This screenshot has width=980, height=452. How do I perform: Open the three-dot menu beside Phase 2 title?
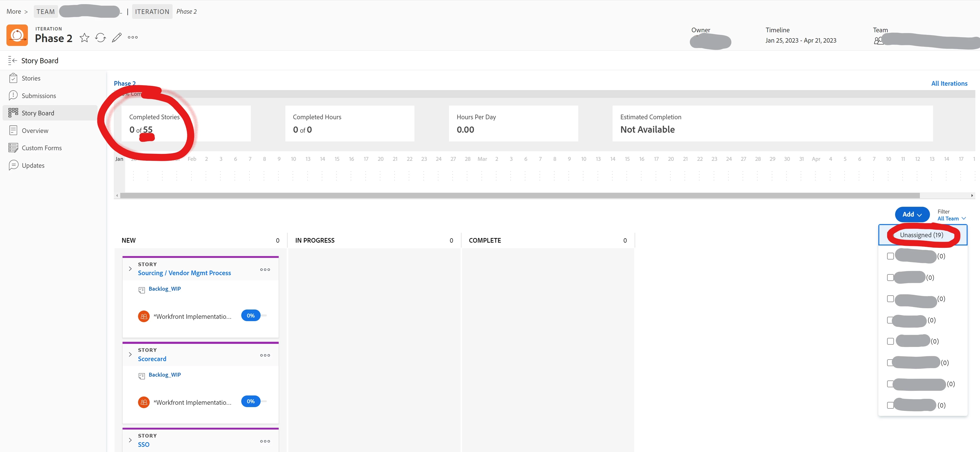133,37
